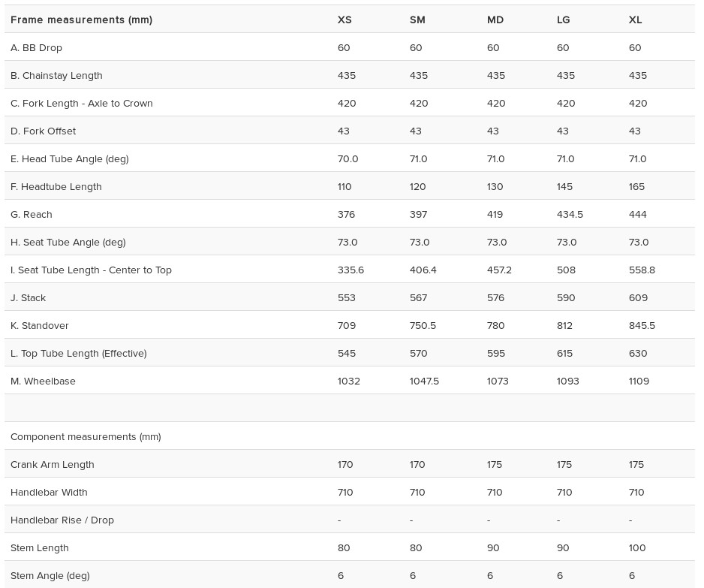Viewport: 704px width, 588px height.
Task: Click the 'M. Wheelbase' row label
Action: pos(43,381)
